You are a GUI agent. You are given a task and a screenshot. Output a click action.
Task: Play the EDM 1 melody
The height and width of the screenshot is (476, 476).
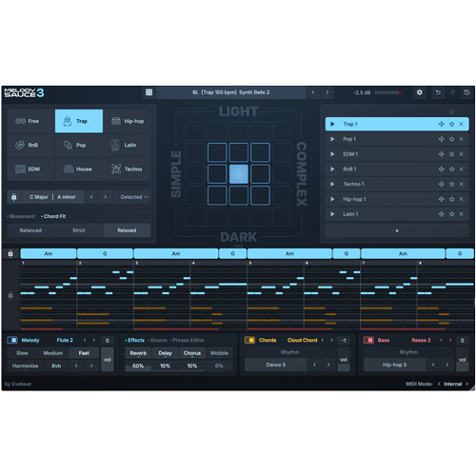[332, 154]
